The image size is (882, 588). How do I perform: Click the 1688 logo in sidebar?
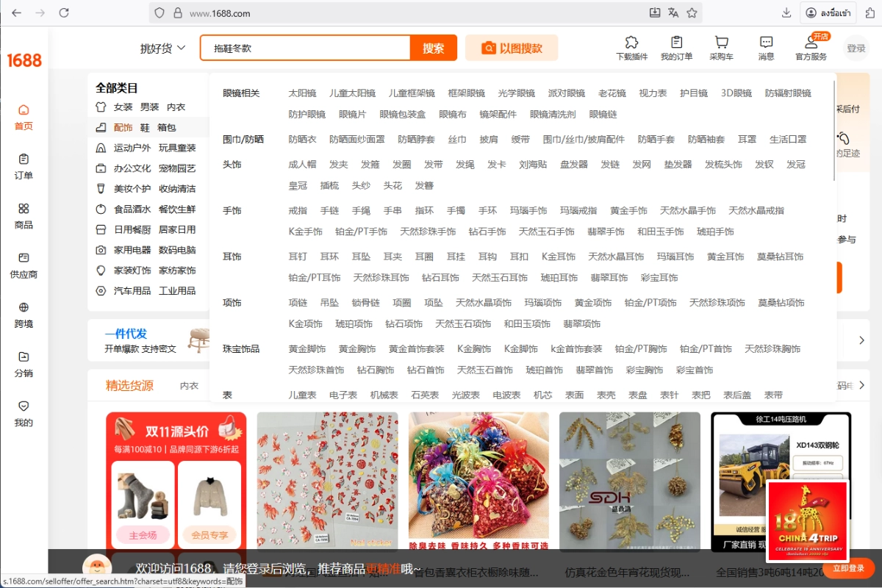tap(24, 60)
